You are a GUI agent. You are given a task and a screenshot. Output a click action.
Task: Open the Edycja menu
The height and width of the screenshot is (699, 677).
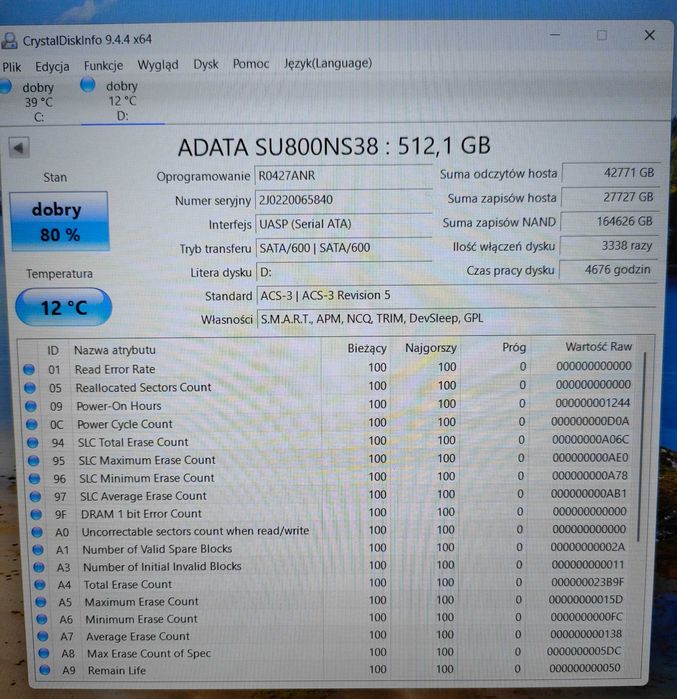coord(52,66)
